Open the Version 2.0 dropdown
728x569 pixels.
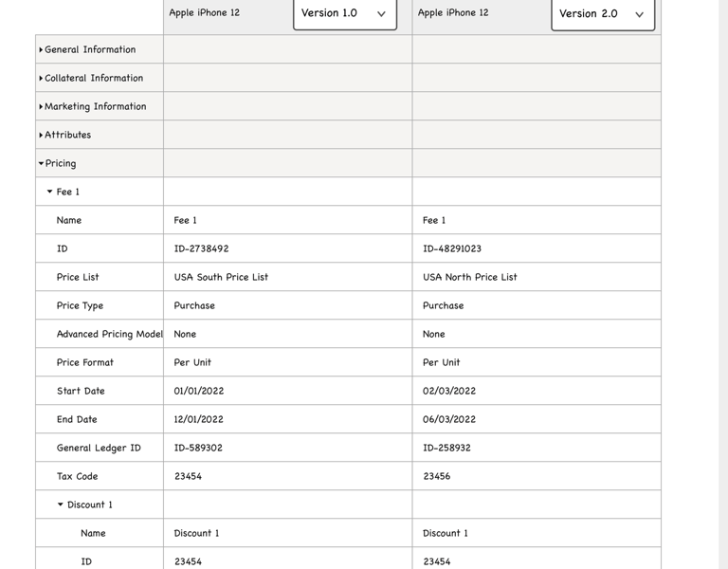(602, 14)
